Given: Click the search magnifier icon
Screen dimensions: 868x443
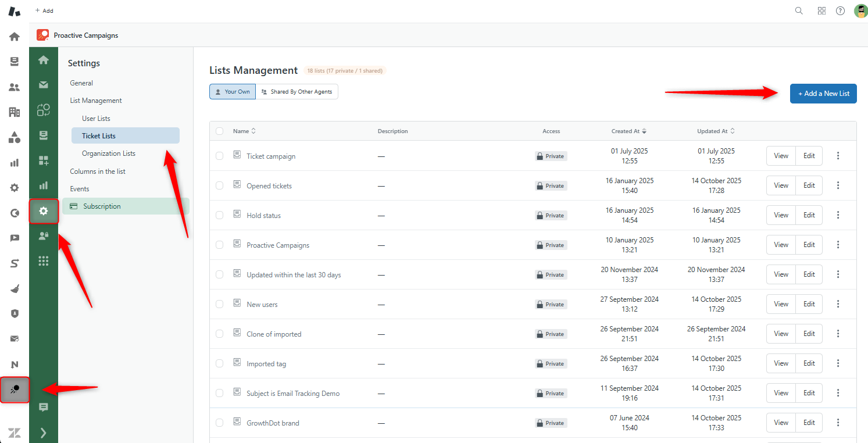Looking at the screenshot, I should (799, 10).
